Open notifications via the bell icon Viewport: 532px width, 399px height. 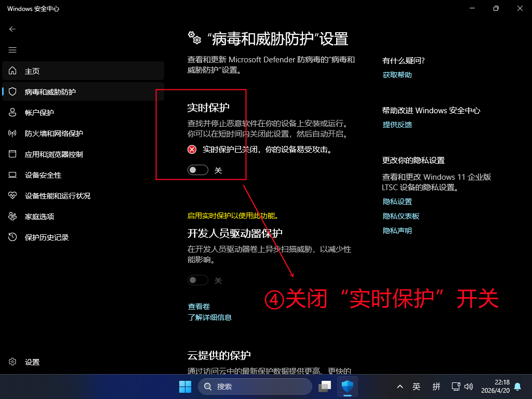pos(517,386)
